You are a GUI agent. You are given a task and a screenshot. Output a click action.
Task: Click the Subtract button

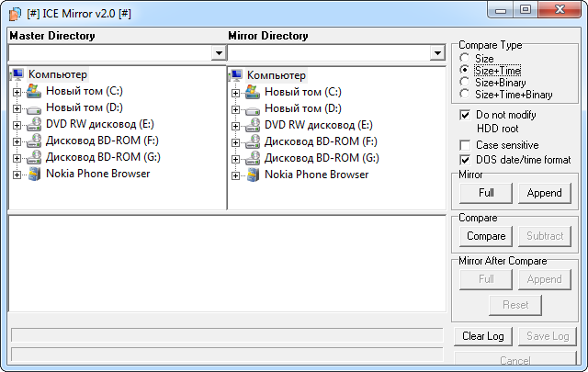(545, 236)
